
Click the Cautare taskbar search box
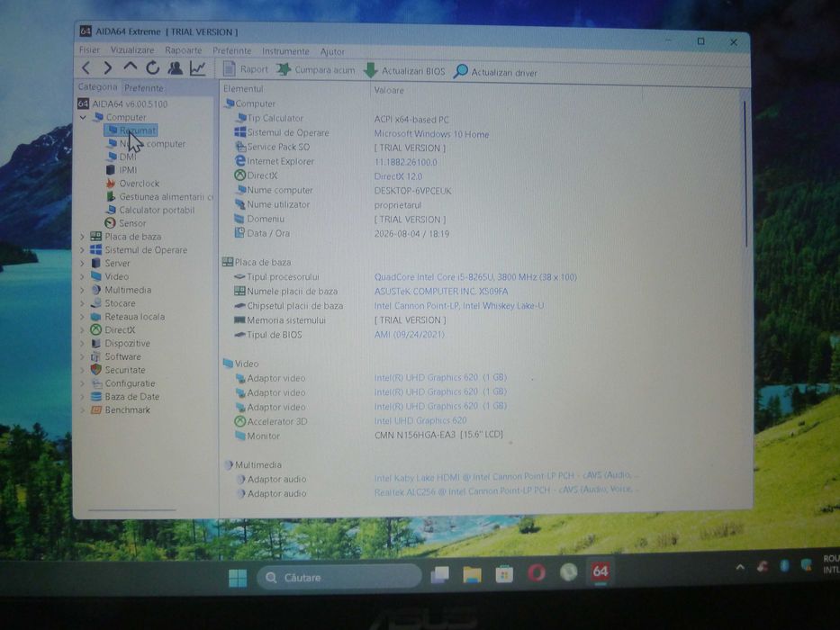[339, 577]
